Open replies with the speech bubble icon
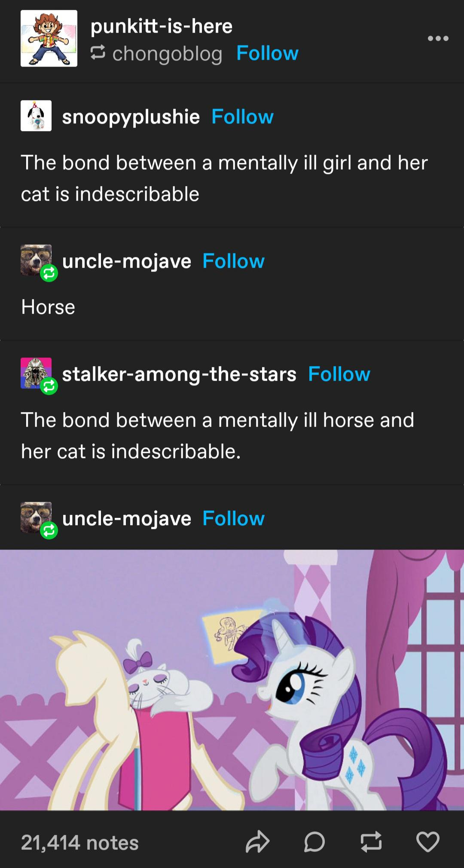Screen dimensions: 464x868 (x=314, y=842)
